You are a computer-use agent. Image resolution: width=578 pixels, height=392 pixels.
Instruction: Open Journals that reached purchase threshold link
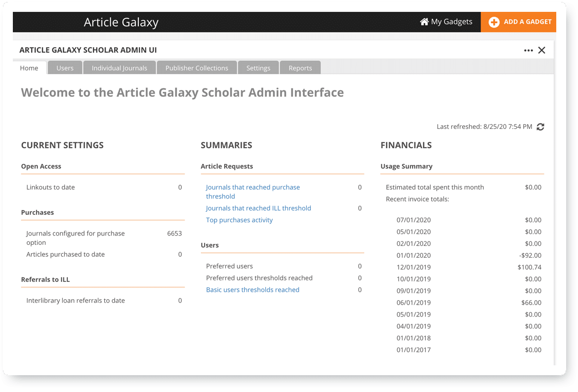tap(253, 192)
